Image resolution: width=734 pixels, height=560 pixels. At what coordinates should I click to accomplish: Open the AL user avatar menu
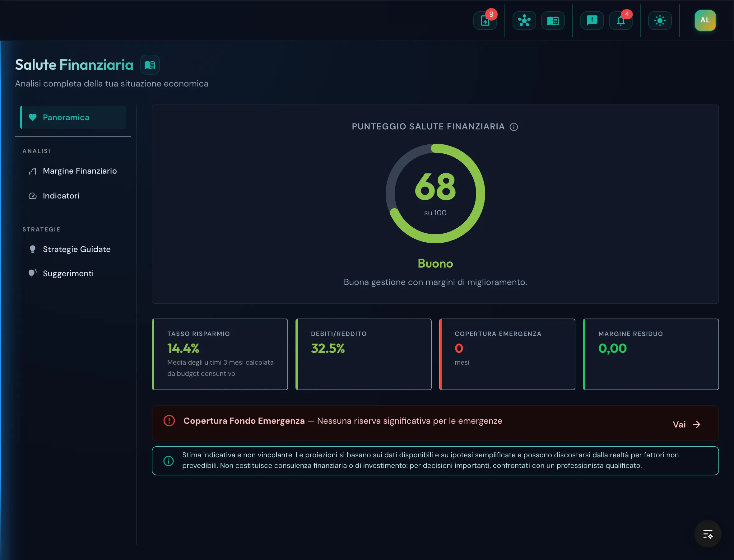(x=705, y=20)
